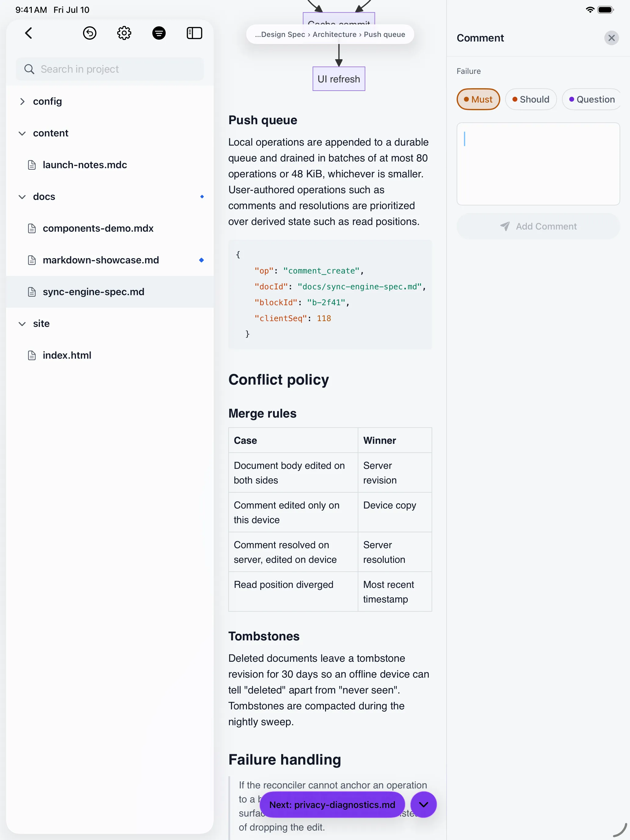The width and height of the screenshot is (630, 840).
Task: Go to next file privacy-diagnostics.md
Action: [332, 805]
